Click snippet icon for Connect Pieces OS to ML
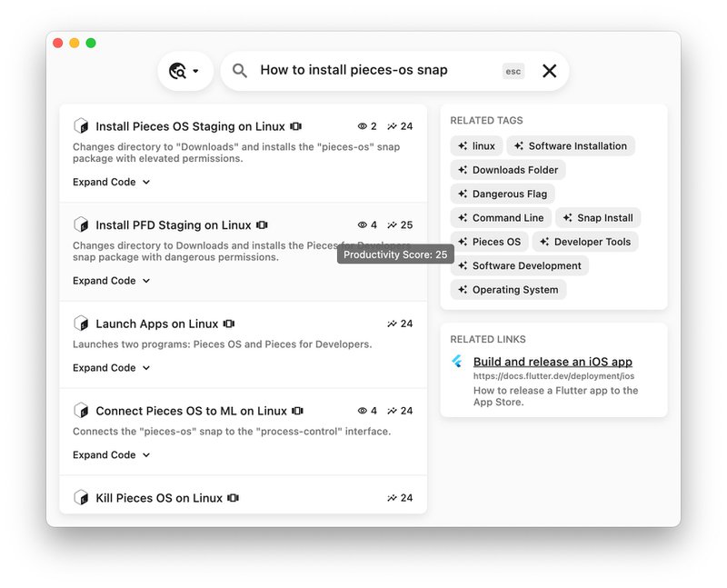 coord(81,411)
